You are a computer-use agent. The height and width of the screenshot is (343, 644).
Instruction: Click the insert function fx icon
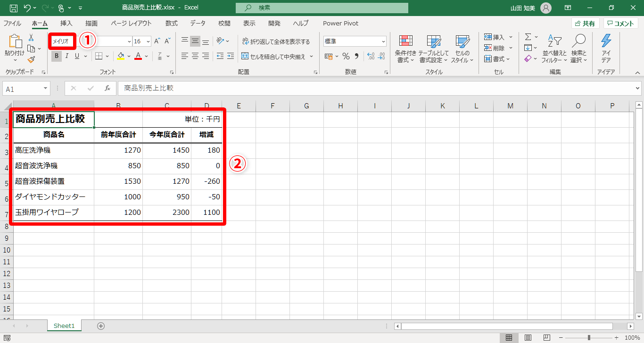pyautogui.click(x=107, y=88)
